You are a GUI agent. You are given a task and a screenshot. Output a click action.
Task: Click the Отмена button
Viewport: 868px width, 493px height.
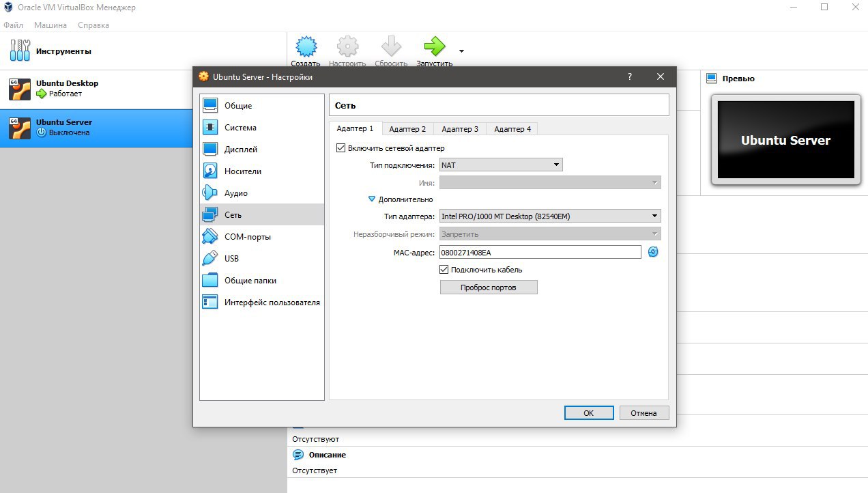pyautogui.click(x=643, y=413)
